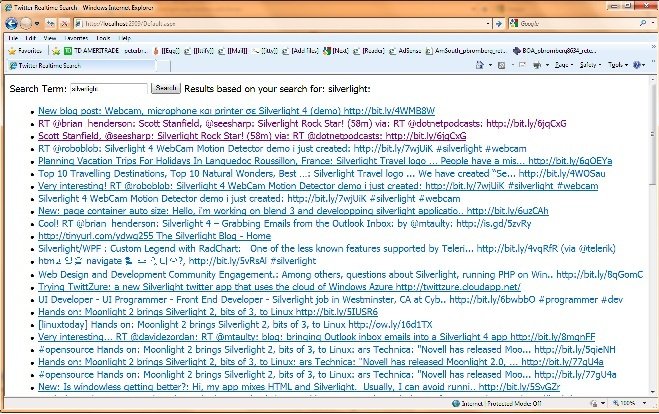The width and height of the screenshot is (659, 414).
Task: Click the scrollbar down arrow
Action: coord(653,392)
